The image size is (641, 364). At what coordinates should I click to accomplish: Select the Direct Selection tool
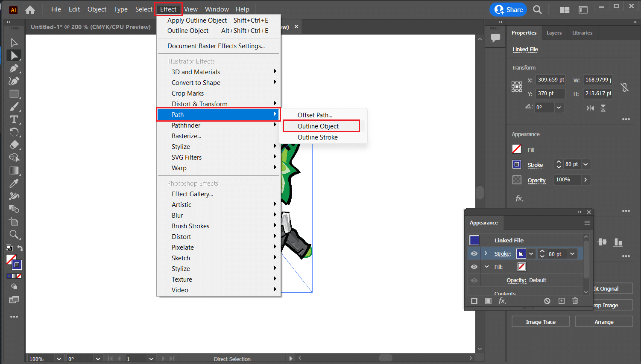[x=14, y=55]
